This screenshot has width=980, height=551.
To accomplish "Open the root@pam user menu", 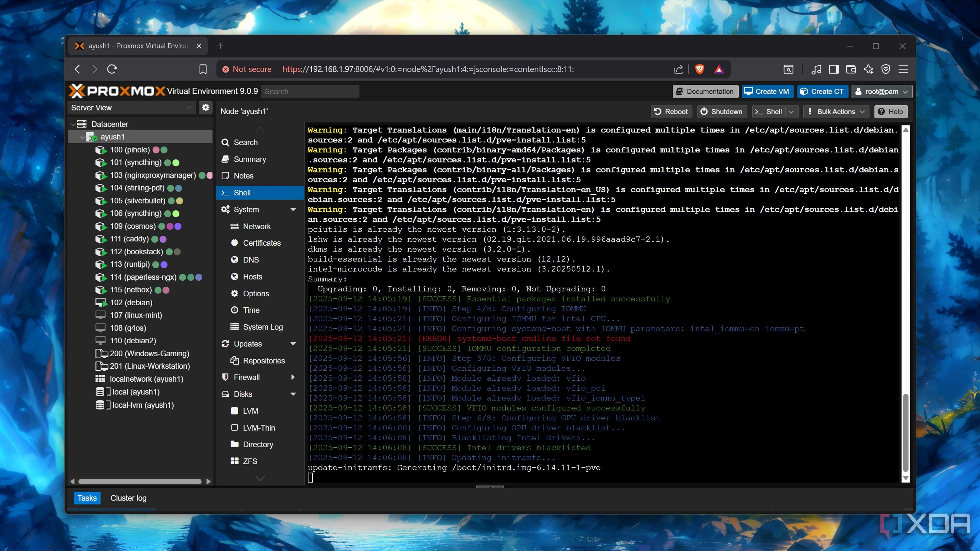I will pos(881,92).
